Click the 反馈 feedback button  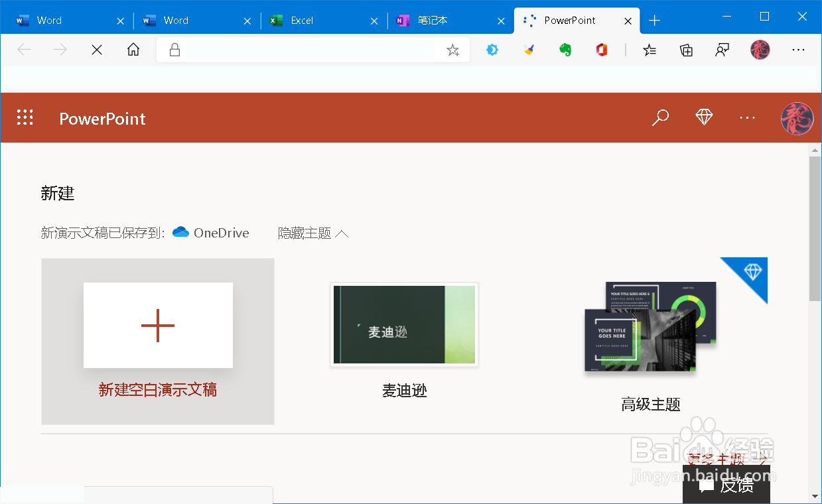click(x=726, y=485)
